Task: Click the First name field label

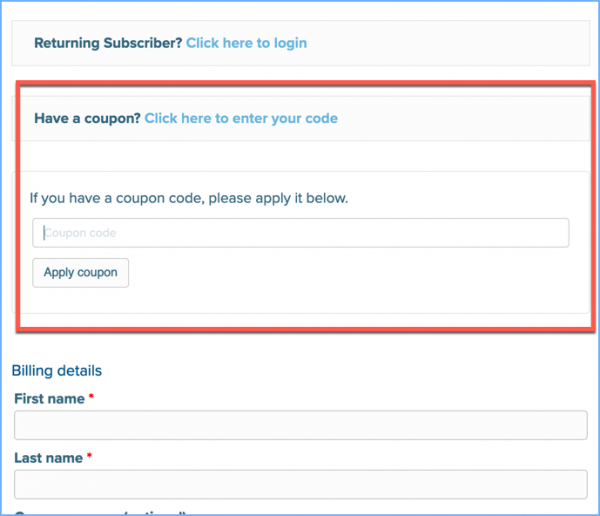Action: [x=49, y=399]
